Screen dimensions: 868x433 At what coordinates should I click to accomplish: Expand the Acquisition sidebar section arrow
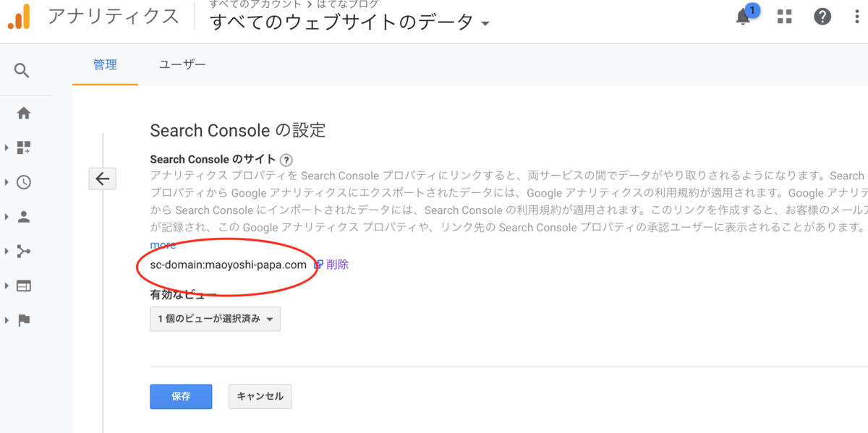click(x=7, y=251)
